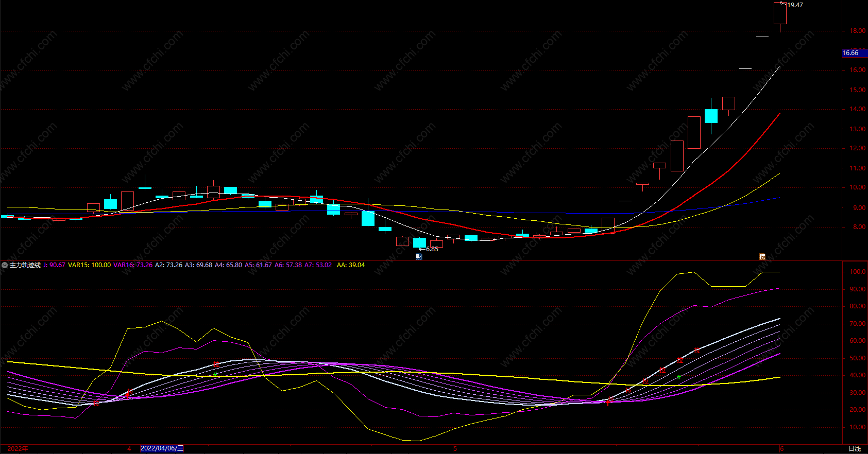Click the 财 marker under the 6.85 low
The image size is (868, 454).
point(419,256)
